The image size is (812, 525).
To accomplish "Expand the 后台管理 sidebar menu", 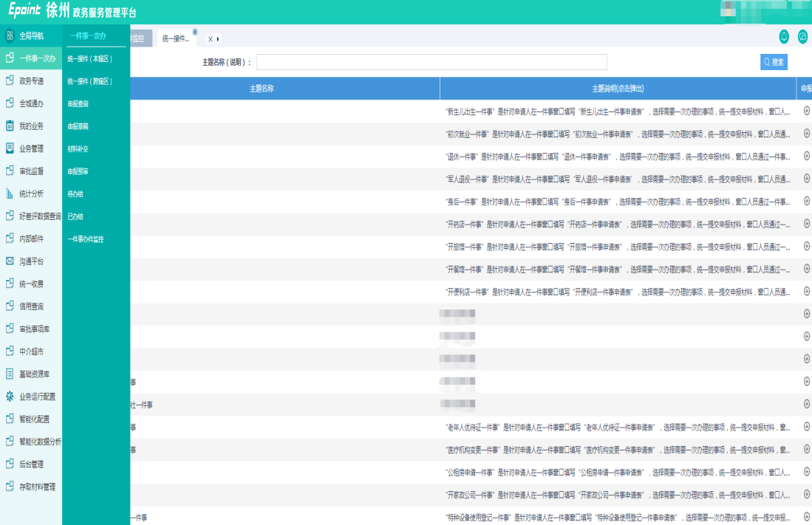I will [x=31, y=464].
